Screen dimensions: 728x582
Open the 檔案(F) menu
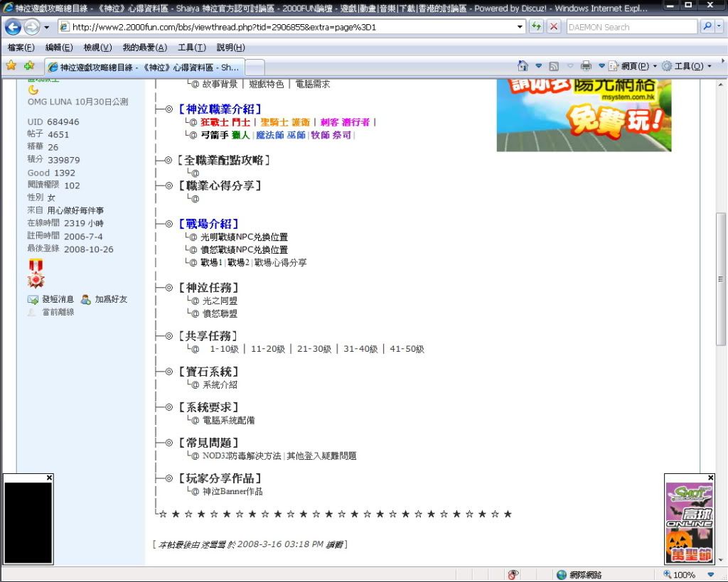point(21,48)
